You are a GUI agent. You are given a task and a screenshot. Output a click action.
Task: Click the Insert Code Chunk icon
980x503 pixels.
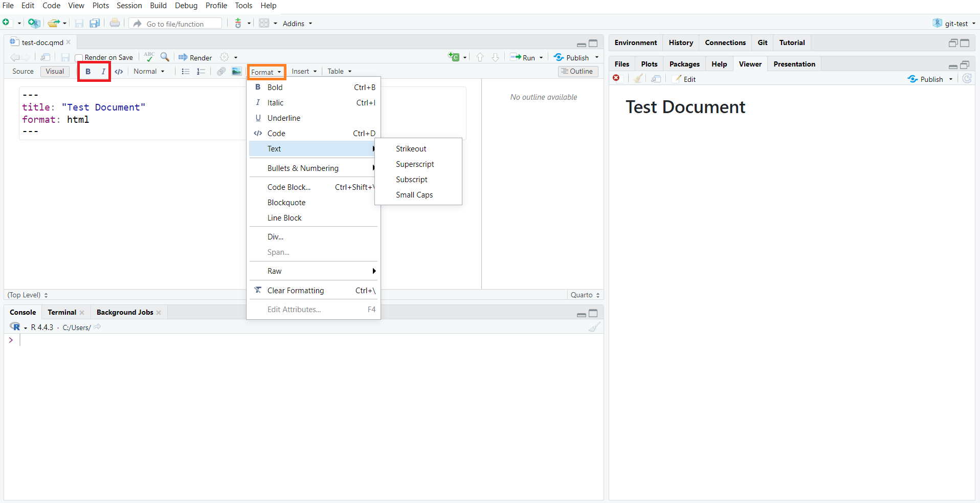pyautogui.click(x=454, y=57)
